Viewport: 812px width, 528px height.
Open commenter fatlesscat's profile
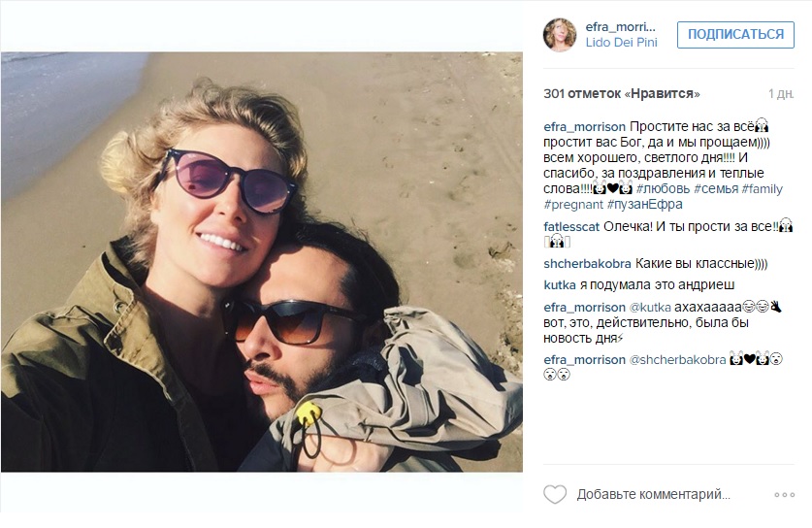[x=571, y=227]
